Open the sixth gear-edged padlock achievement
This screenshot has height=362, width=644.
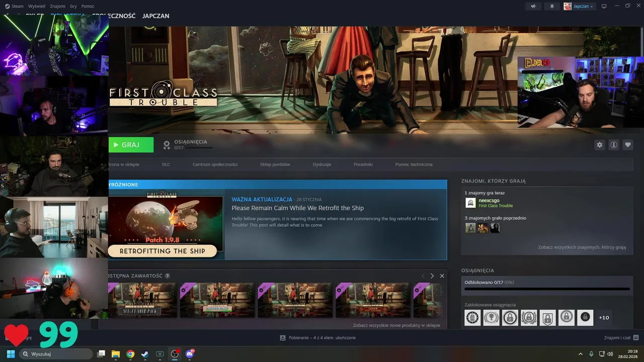(x=566, y=318)
